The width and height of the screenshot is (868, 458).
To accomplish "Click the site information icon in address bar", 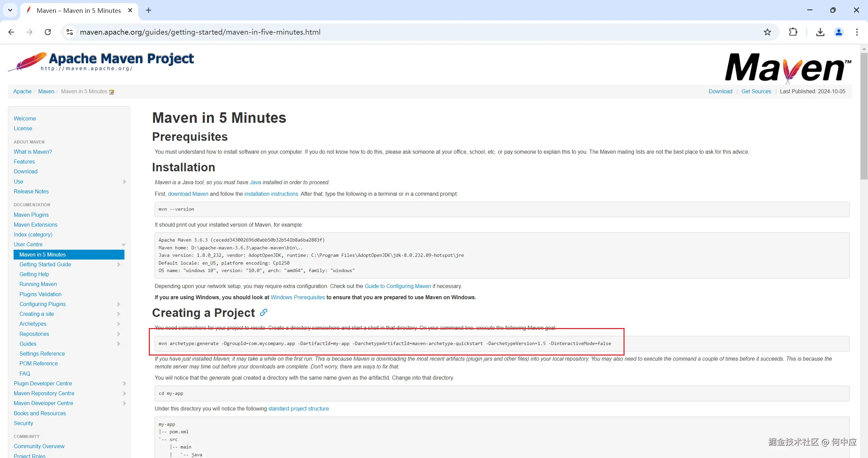I will pos(70,32).
